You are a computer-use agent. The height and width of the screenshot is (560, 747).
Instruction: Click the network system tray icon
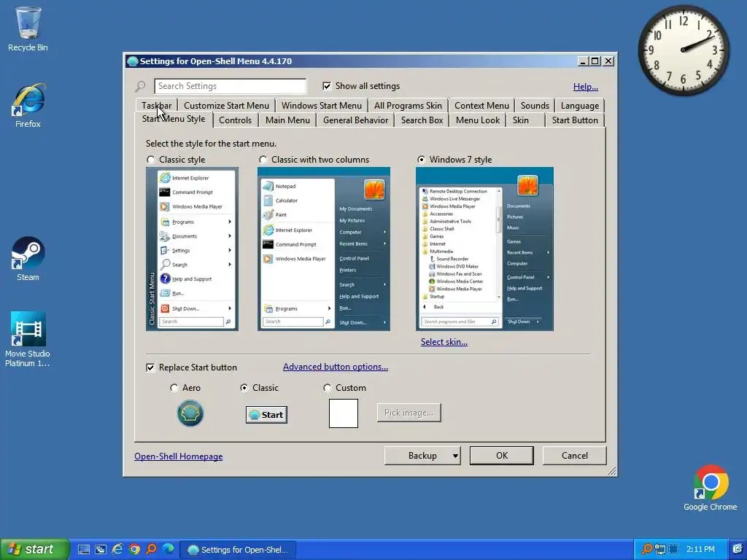point(659,550)
